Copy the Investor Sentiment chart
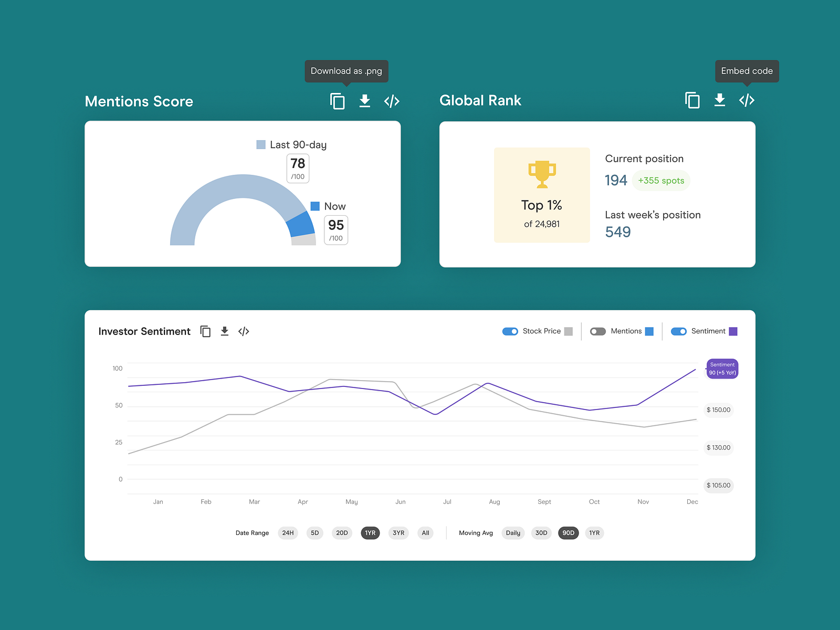This screenshot has height=630, width=840. coord(206,331)
